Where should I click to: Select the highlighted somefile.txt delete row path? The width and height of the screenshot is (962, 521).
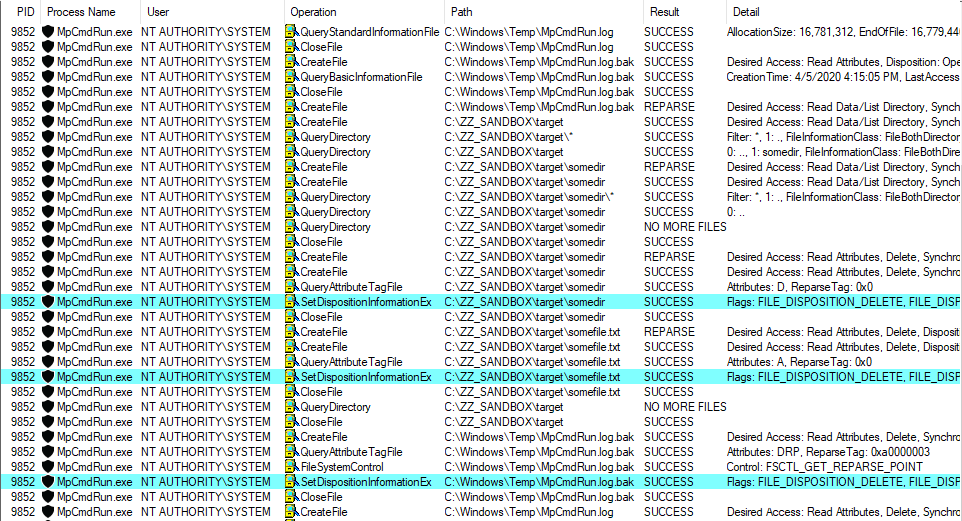[x=532, y=377]
